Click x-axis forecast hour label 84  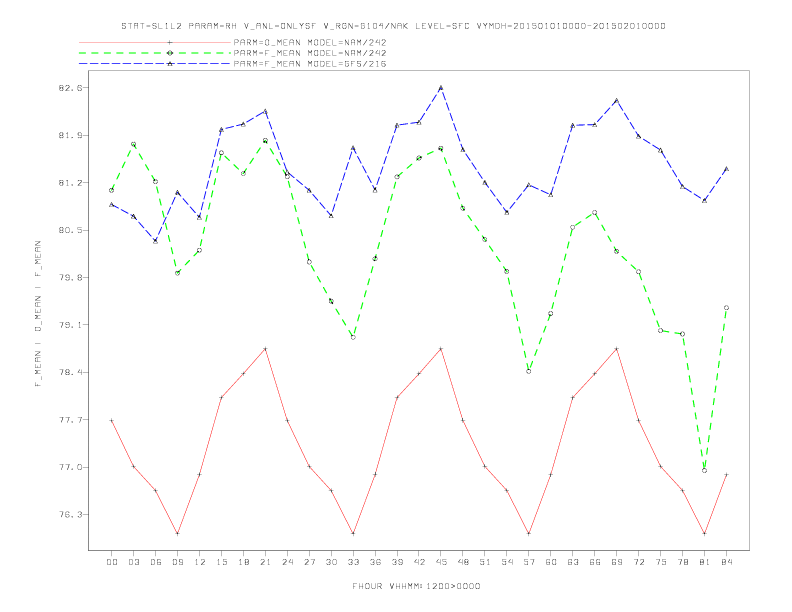726,562
